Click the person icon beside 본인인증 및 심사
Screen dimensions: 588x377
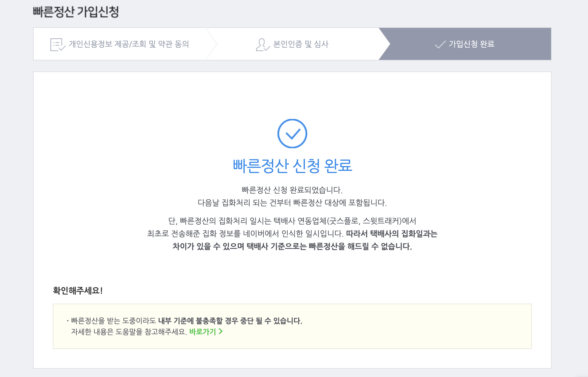click(x=262, y=45)
